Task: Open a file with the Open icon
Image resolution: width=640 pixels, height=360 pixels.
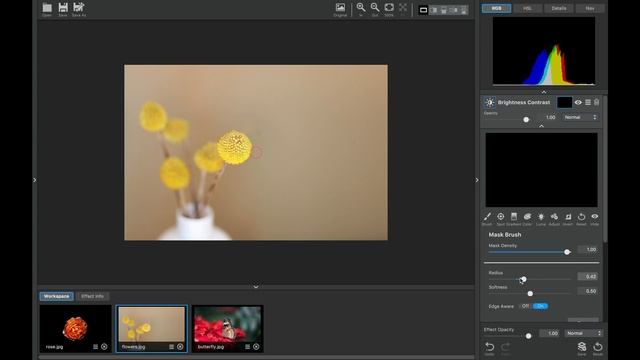Action: (47, 8)
